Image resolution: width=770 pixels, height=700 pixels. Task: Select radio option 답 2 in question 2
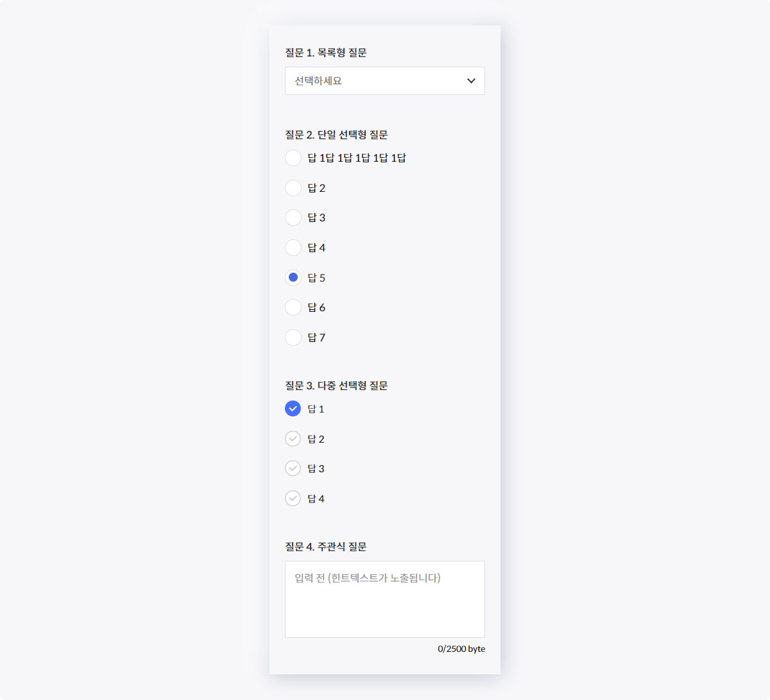coord(293,188)
